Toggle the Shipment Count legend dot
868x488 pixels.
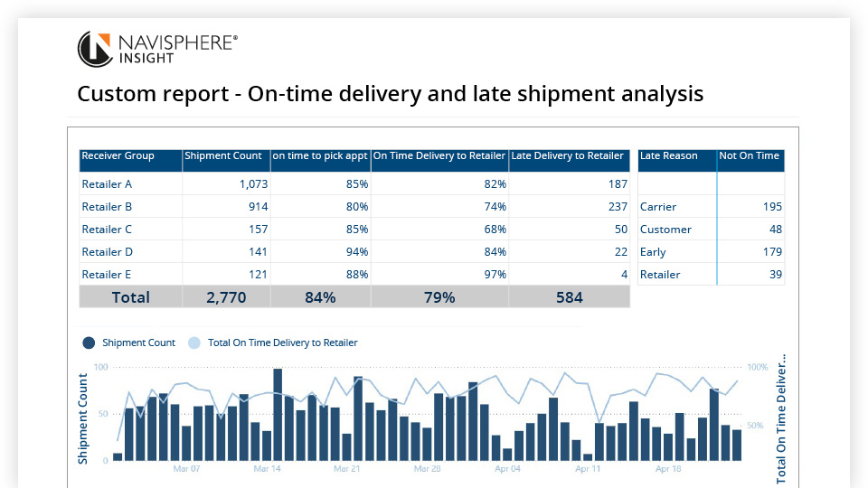(89, 343)
